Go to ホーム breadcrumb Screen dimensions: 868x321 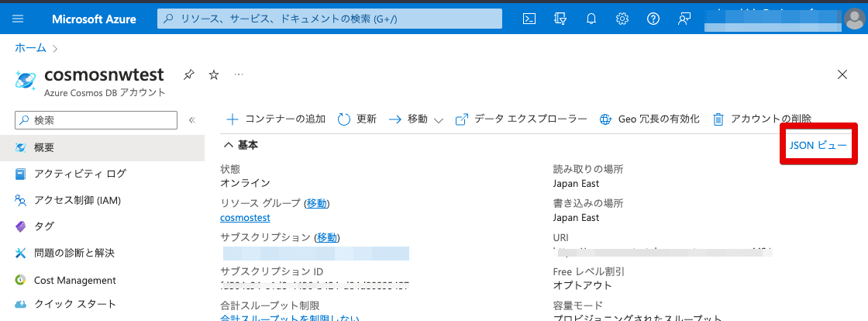(30, 48)
